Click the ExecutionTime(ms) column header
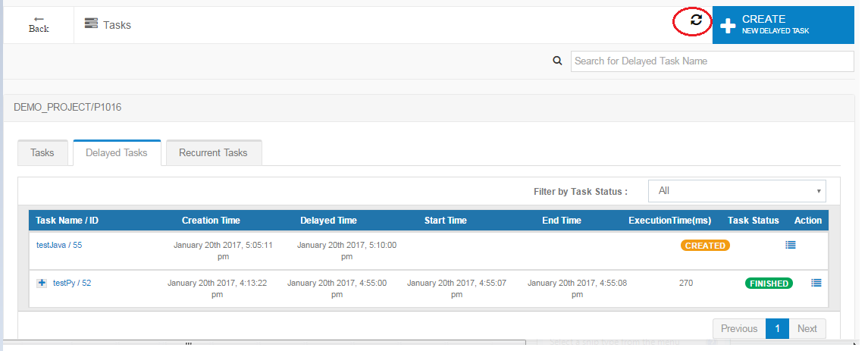Image resolution: width=868 pixels, height=351 pixels. [x=670, y=221]
